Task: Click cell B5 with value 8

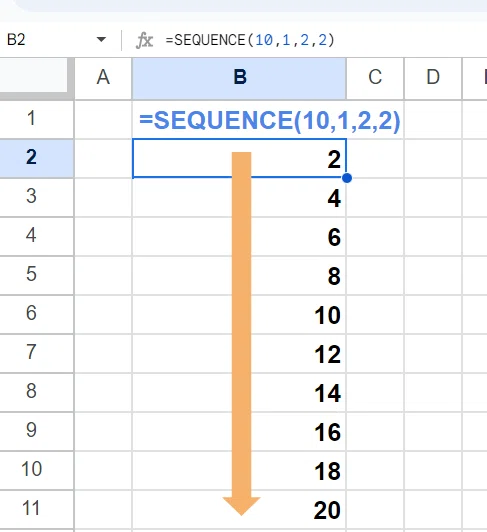Action: tap(239, 275)
